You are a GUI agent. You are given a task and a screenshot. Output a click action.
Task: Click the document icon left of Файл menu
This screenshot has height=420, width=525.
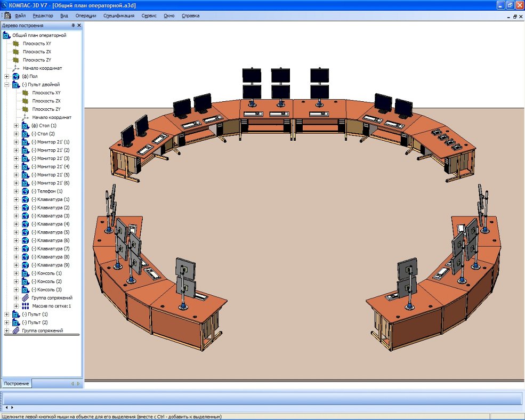tap(7, 15)
